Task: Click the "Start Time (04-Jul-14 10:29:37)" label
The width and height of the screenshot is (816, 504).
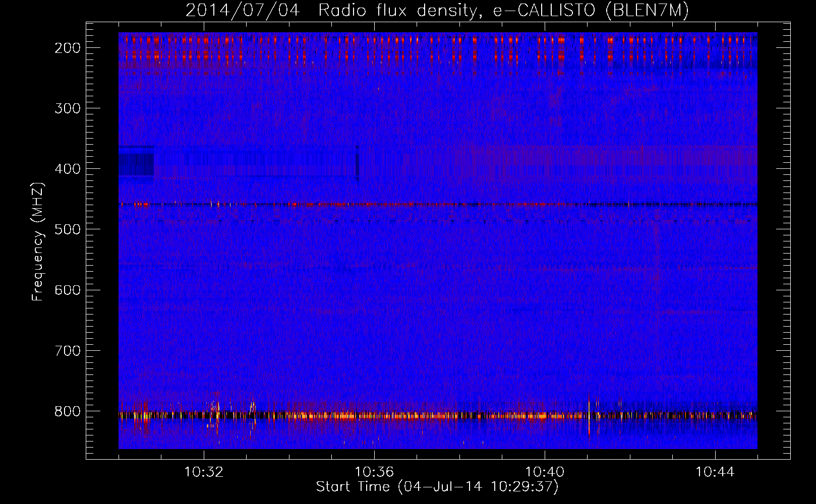Action: (x=437, y=487)
